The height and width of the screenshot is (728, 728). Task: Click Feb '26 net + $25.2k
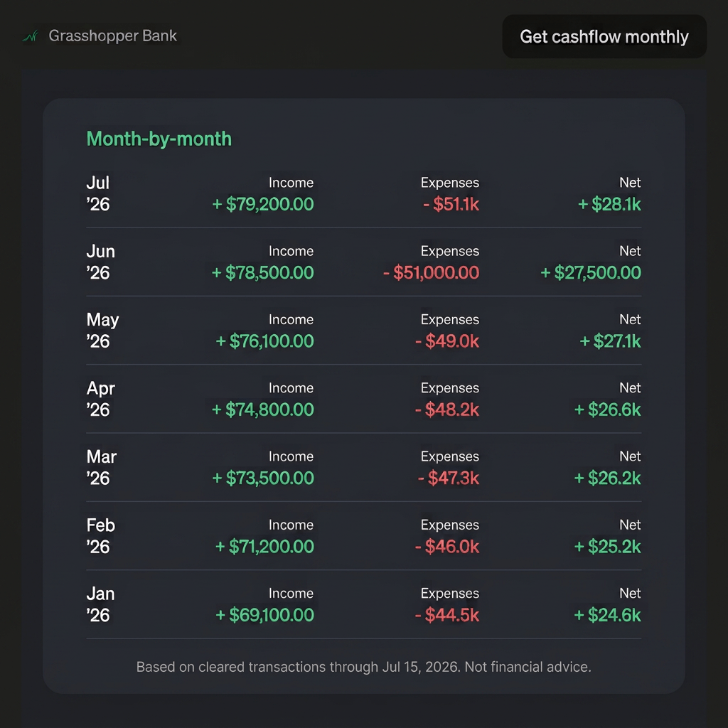coord(607,547)
